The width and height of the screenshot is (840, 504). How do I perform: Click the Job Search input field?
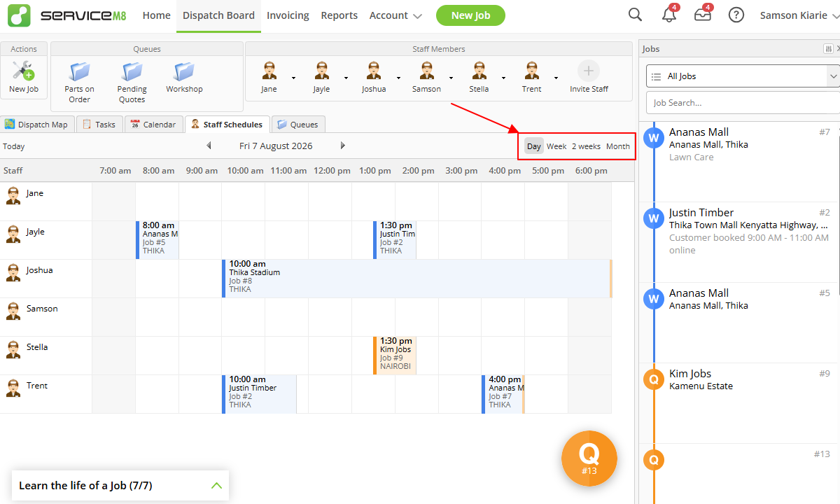743,102
